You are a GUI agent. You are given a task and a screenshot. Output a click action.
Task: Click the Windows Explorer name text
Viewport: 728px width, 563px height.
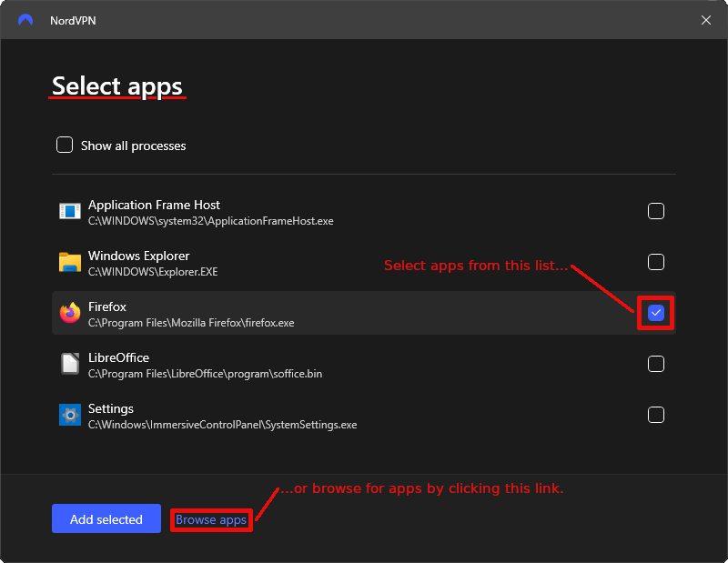coord(139,256)
